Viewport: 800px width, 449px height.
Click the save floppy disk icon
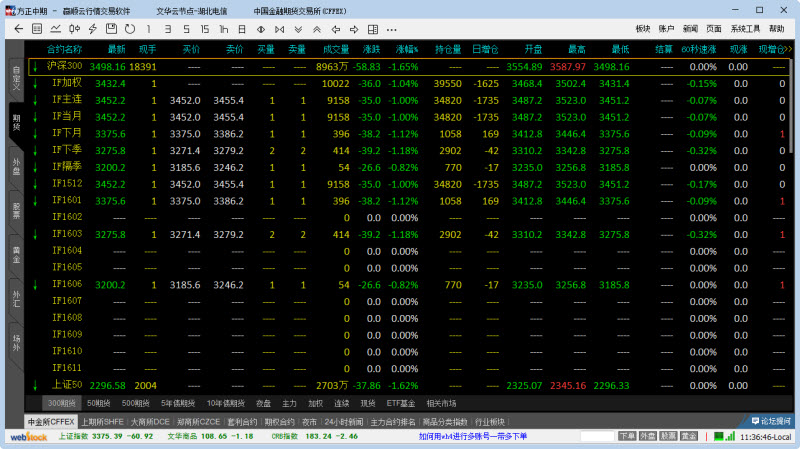pyautogui.click(x=111, y=29)
